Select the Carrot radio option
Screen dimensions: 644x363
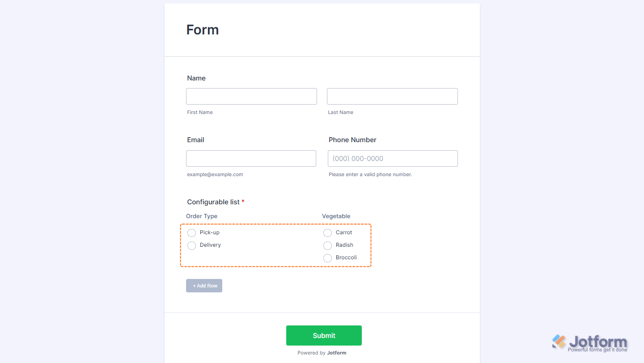click(x=328, y=233)
